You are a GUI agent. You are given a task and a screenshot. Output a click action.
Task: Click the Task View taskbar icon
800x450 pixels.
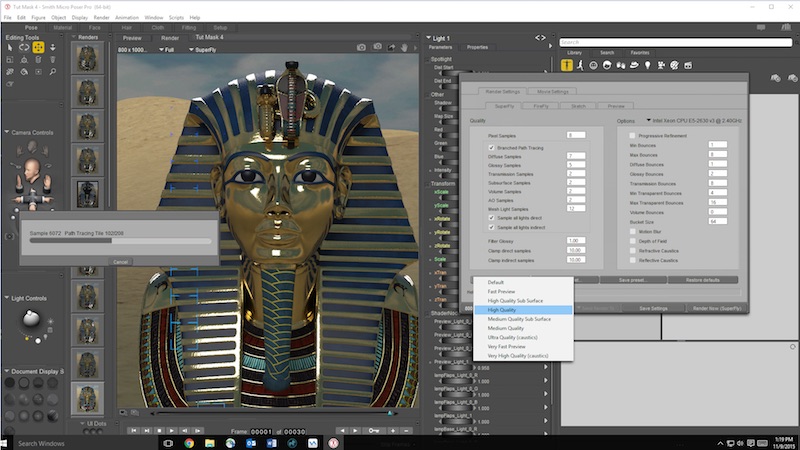(x=168, y=443)
